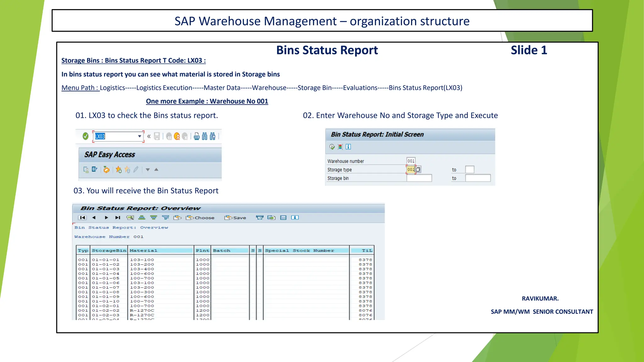This screenshot has height=362, width=644.
Task: Go to next page in Overview toolbar
Action: point(106,217)
